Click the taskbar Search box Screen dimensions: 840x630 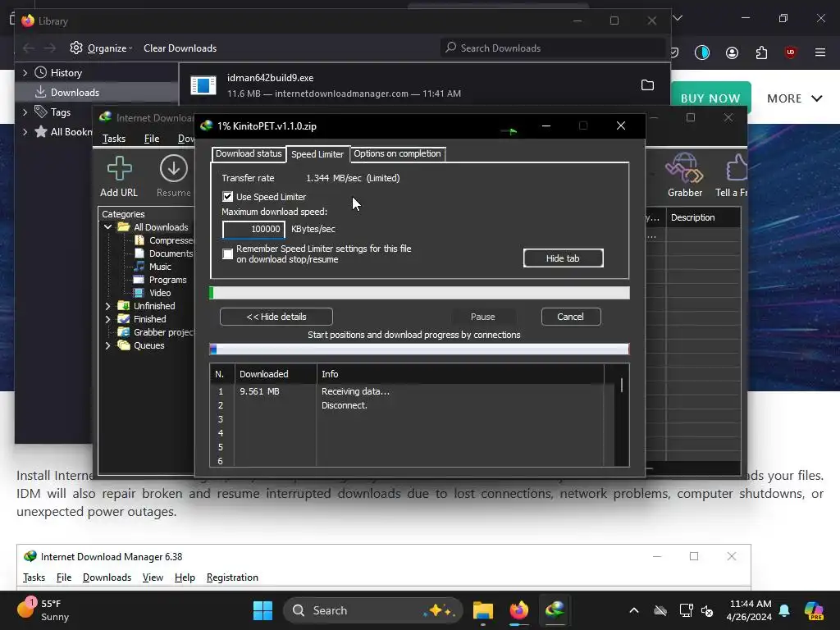373,610
